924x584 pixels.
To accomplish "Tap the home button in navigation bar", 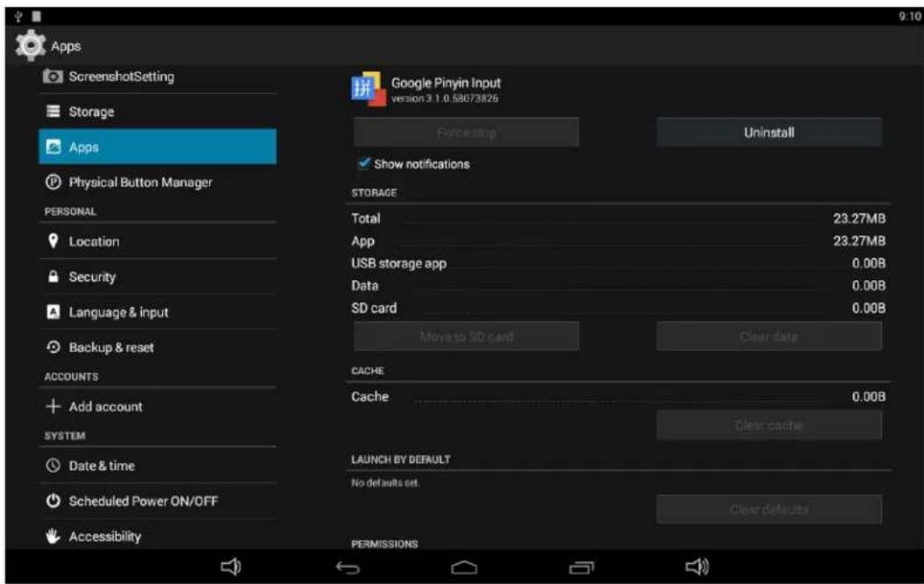I will pos(464,567).
